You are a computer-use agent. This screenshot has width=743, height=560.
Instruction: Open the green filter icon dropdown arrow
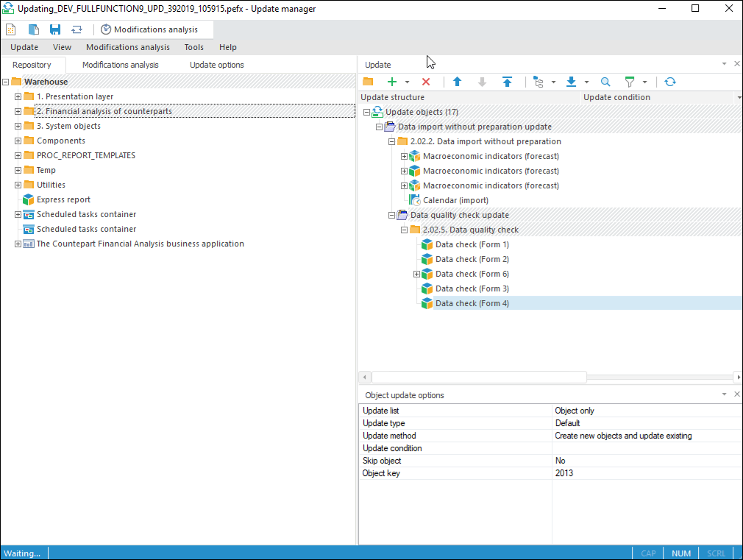pos(645,82)
